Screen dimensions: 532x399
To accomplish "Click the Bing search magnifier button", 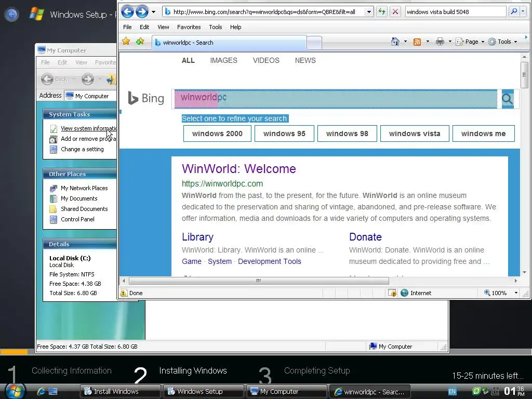I will click(507, 99).
